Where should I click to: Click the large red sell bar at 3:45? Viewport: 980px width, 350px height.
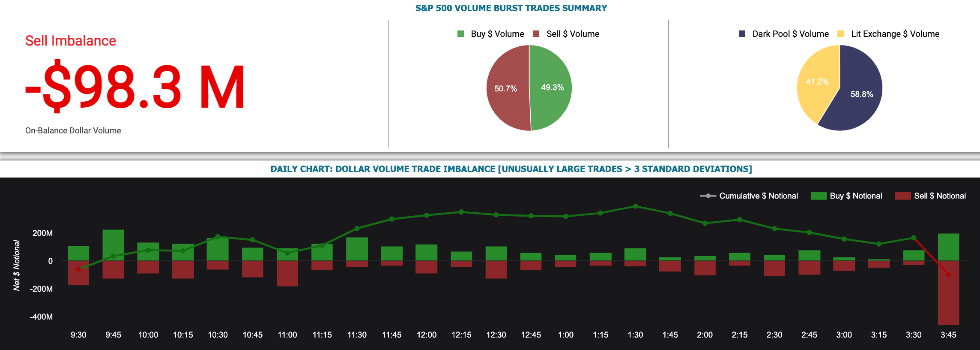tap(948, 293)
